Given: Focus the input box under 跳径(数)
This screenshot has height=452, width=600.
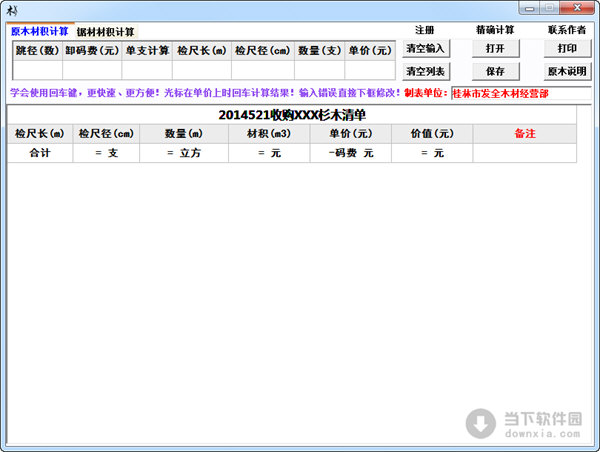Looking at the screenshot, I should coord(38,70).
